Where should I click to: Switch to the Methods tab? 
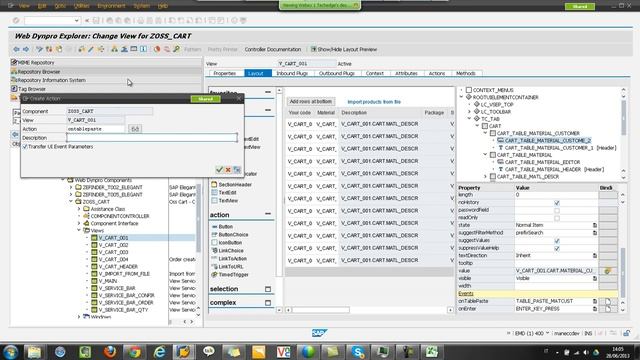coord(466,73)
